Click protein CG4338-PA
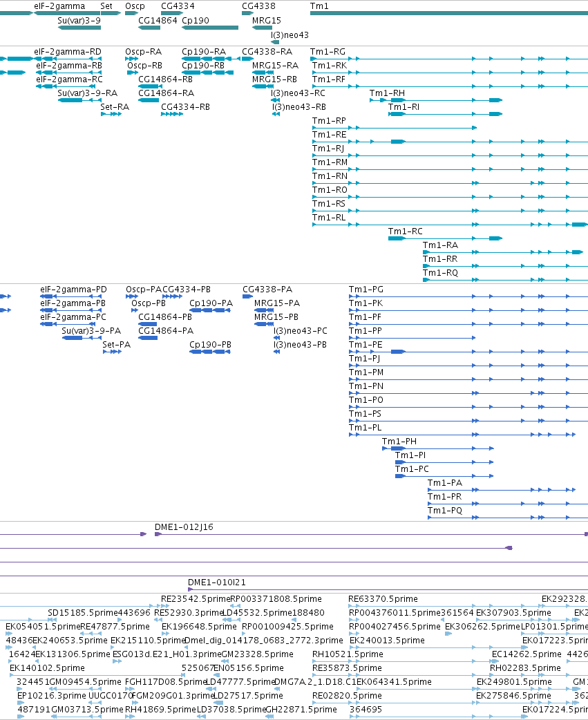 pos(267,290)
